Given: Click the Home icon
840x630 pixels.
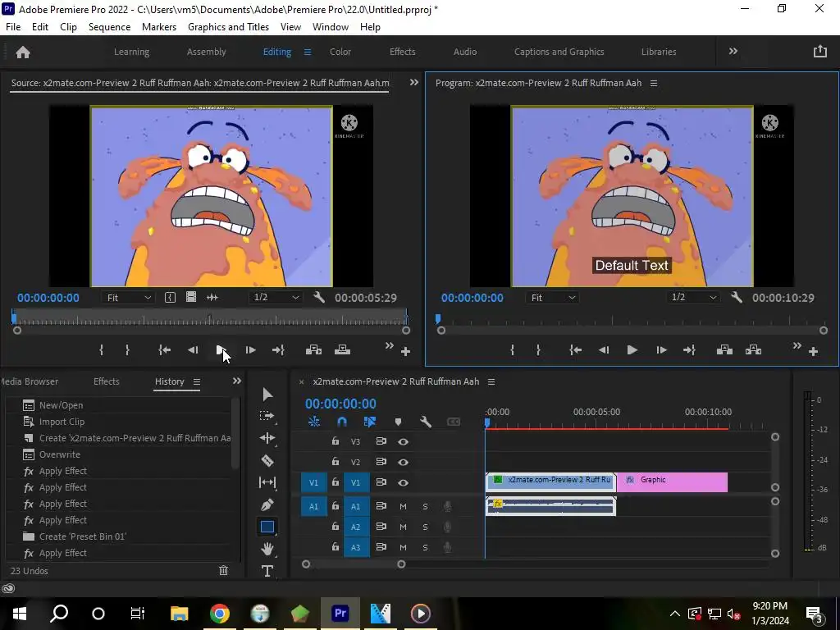Looking at the screenshot, I should point(23,52).
